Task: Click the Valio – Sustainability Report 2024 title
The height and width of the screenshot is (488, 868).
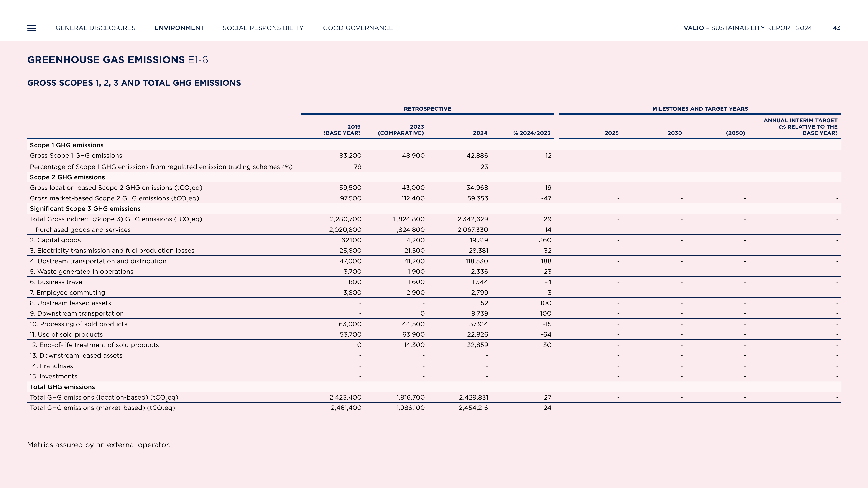Action: click(748, 28)
